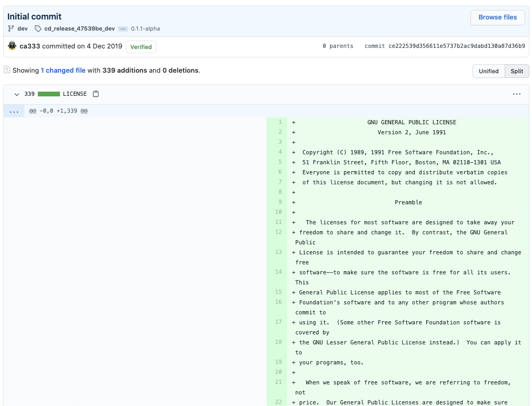
Task: Switch to Split diff view
Action: pyautogui.click(x=517, y=71)
